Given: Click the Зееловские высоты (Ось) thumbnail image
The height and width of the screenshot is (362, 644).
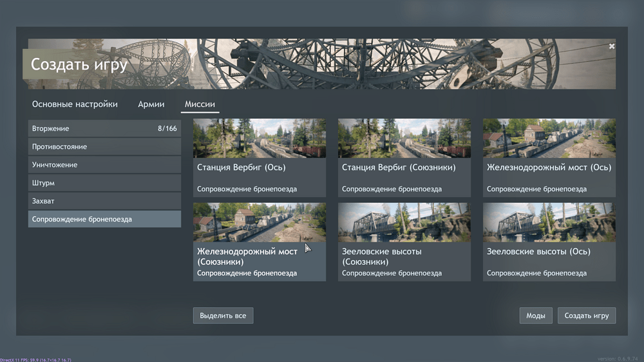Looking at the screenshot, I should point(549,222).
